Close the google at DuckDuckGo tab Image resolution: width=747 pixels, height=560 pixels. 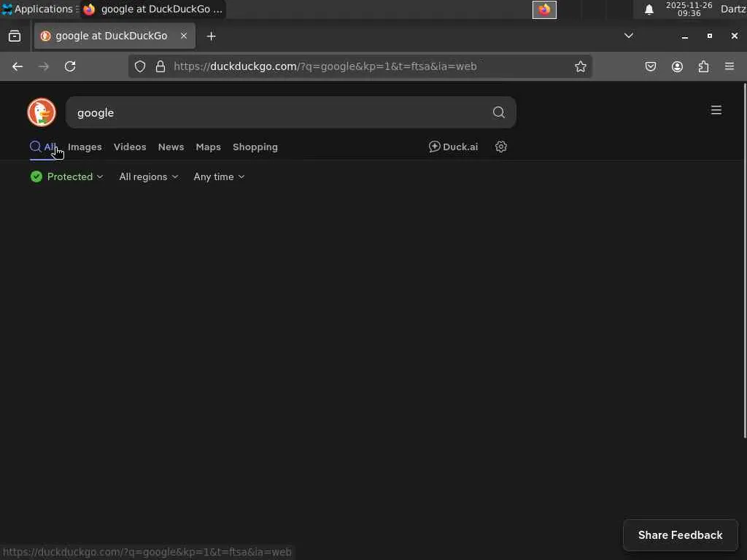(184, 36)
